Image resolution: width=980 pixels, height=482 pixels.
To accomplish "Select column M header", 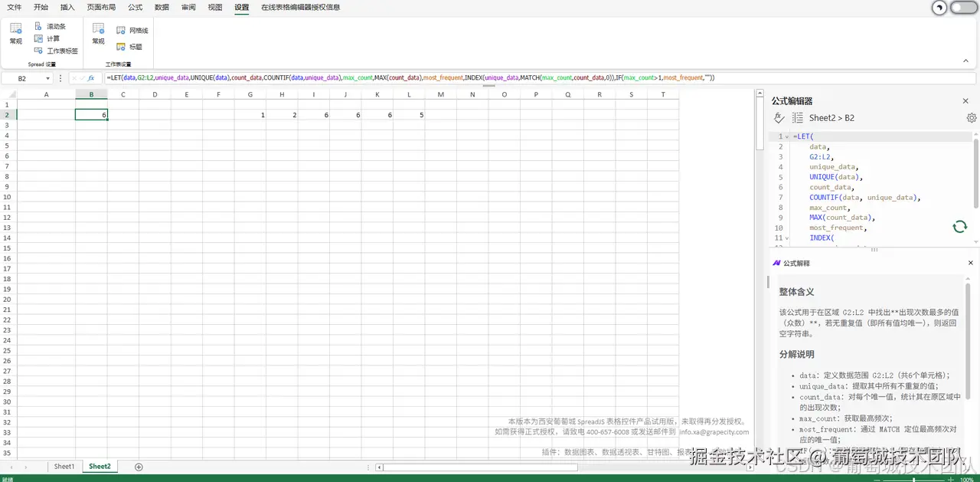I will pyautogui.click(x=440, y=94).
